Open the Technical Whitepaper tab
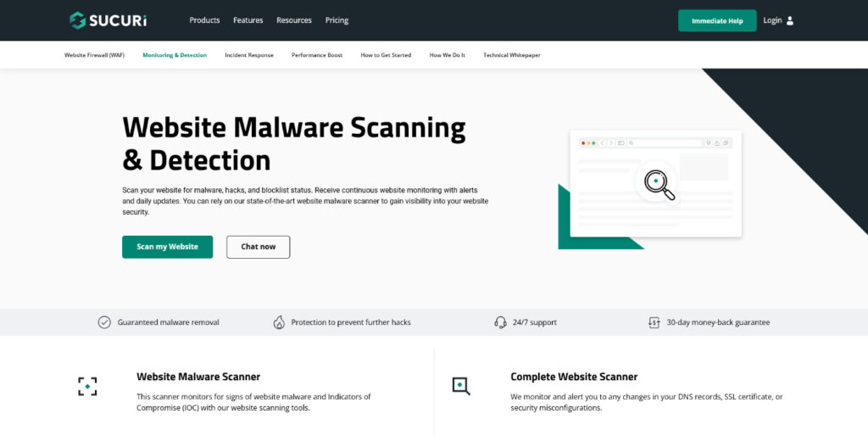This screenshot has width=868, height=436. point(511,55)
